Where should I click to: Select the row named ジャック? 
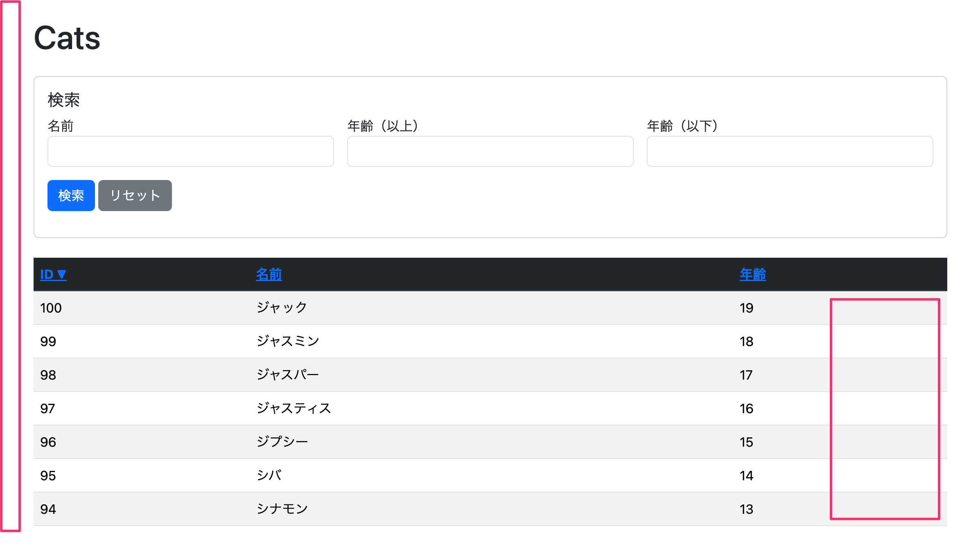coord(282,308)
